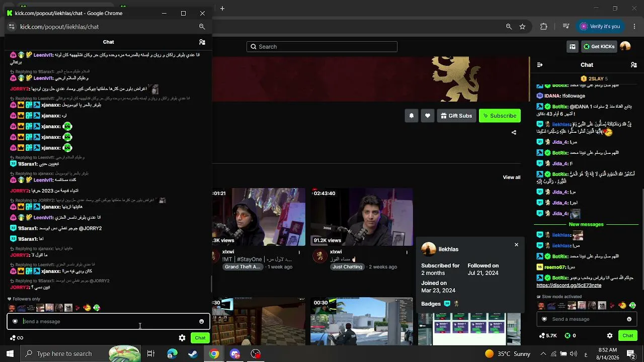Open Chrome three-dot menu
The width and height of the screenshot is (644, 362).
point(633,27)
